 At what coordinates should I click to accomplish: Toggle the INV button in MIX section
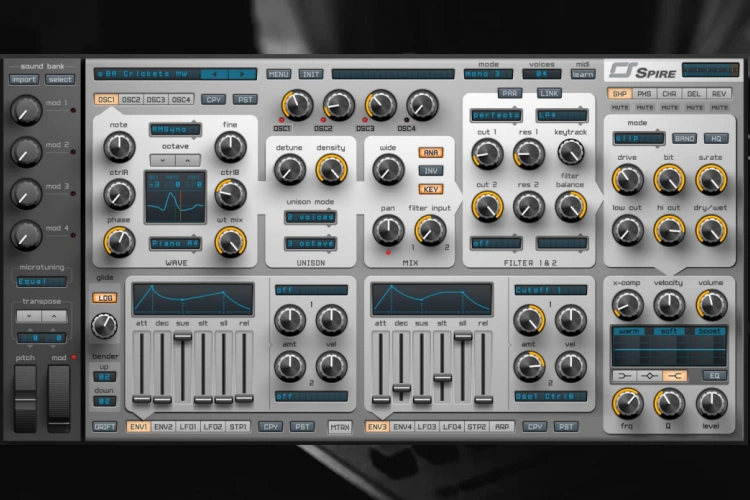430,171
